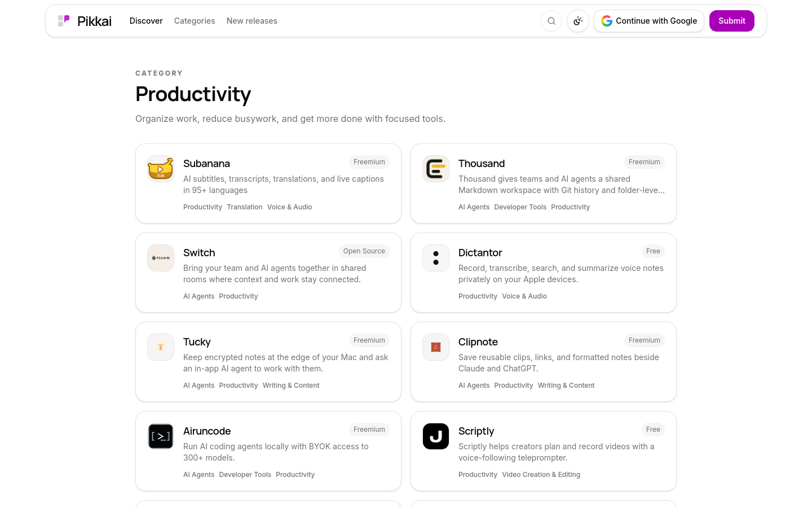Select AI Agents tag on Switch card

[198, 296]
